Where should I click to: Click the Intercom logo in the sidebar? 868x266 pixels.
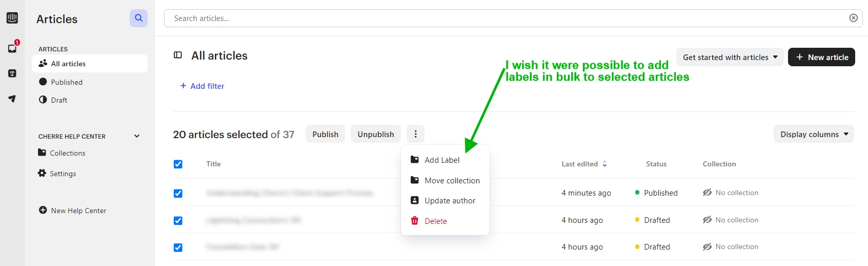12,18
